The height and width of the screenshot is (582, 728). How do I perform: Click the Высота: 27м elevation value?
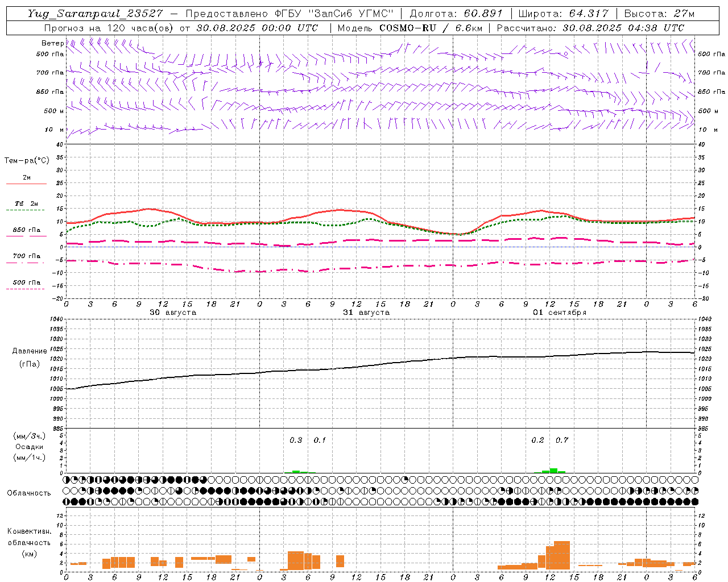pos(659,14)
